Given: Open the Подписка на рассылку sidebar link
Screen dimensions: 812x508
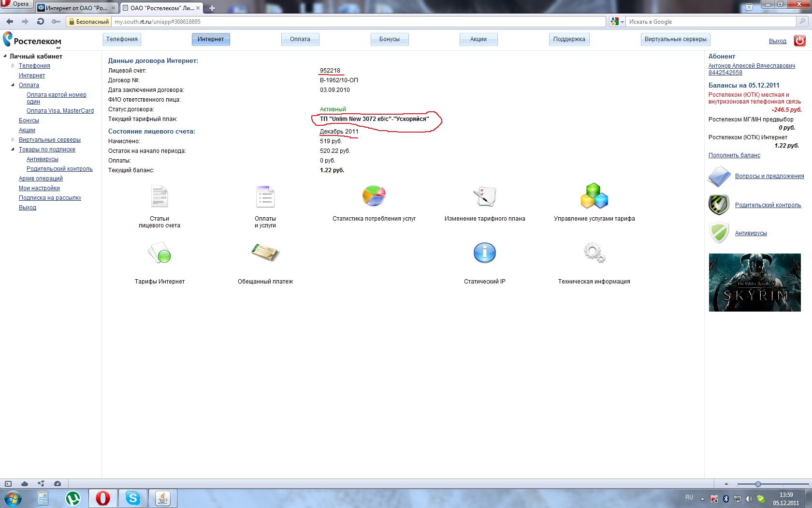Looking at the screenshot, I should pyautogui.click(x=50, y=198).
